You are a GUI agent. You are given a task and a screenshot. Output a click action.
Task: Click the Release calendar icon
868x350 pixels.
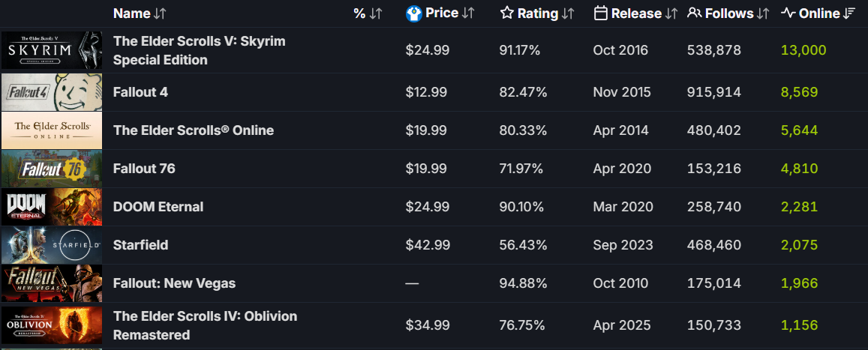pyautogui.click(x=600, y=13)
